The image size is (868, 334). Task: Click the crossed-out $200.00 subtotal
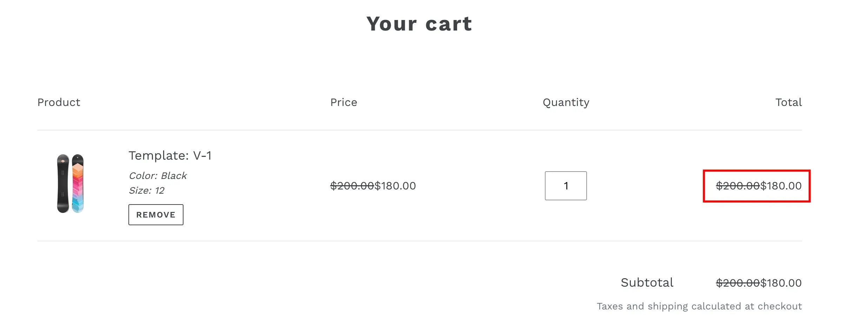click(737, 283)
